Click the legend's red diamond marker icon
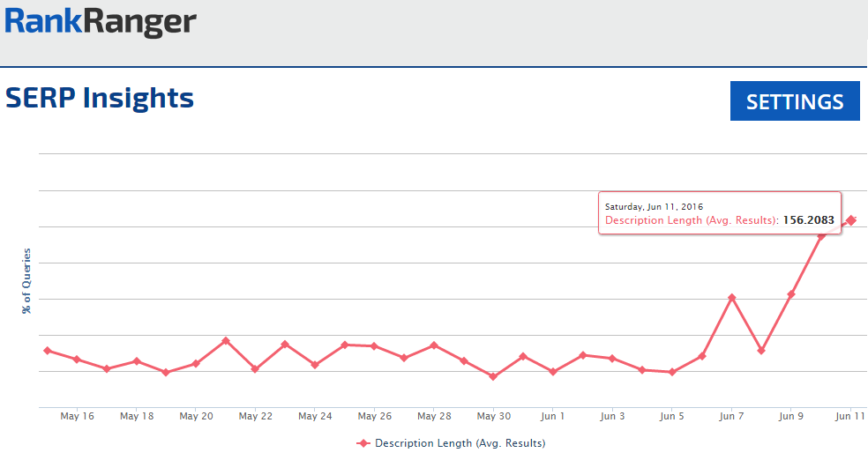Image resolution: width=868 pixels, height=460 pixels. [x=363, y=442]
